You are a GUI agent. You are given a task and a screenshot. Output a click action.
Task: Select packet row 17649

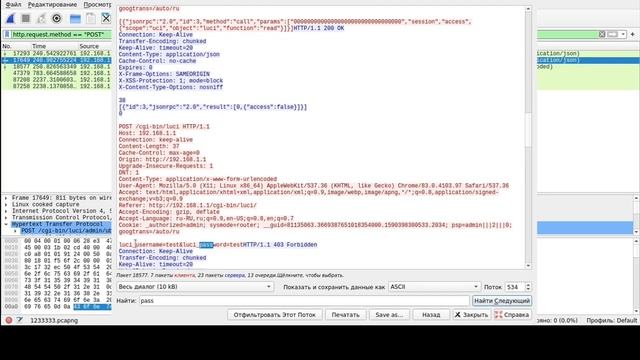56,60
